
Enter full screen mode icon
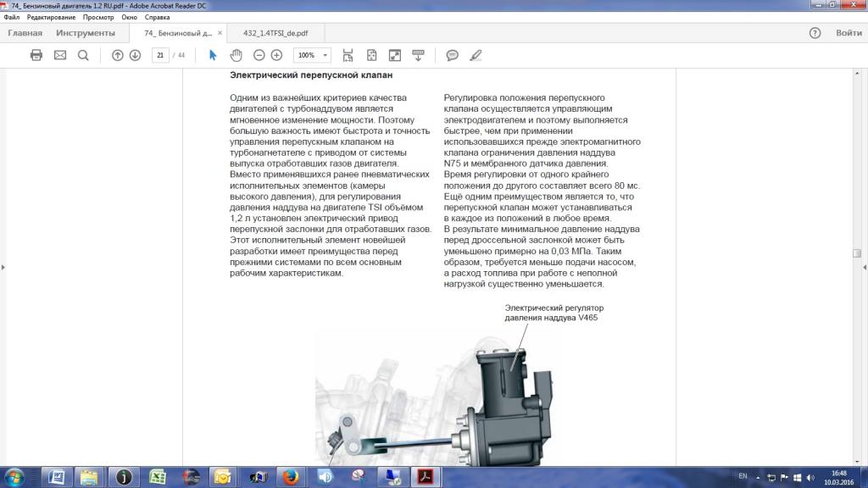tap(395, 55)
